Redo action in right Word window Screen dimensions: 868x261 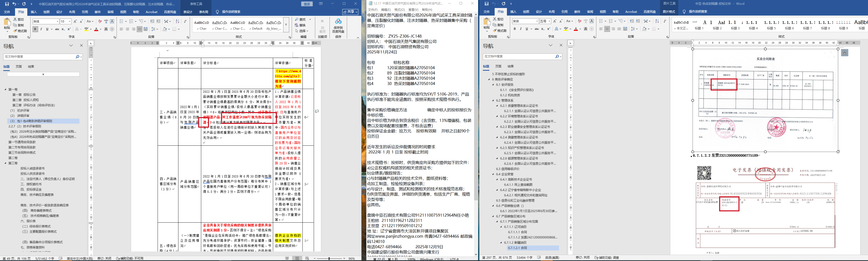point(503,4)
